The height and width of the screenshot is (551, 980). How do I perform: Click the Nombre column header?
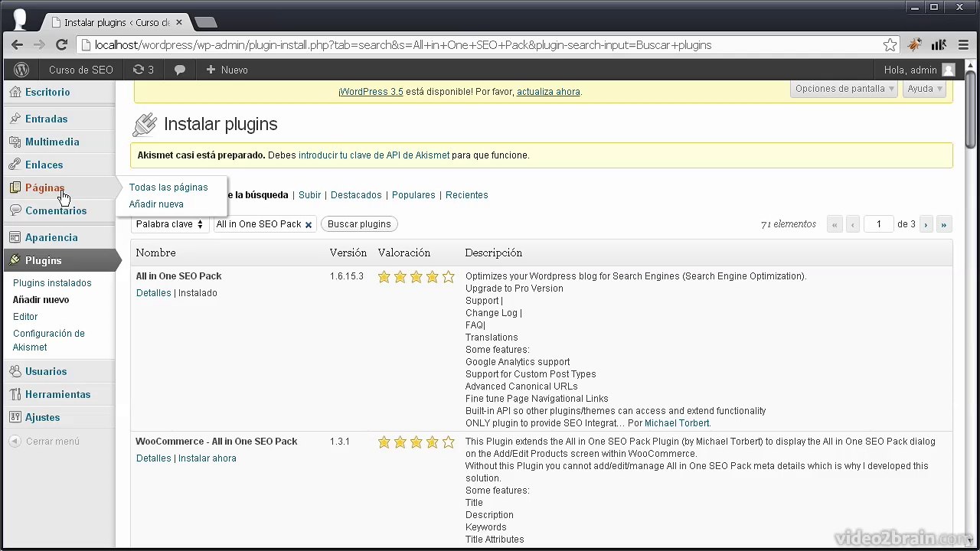(x=155, y=253)
